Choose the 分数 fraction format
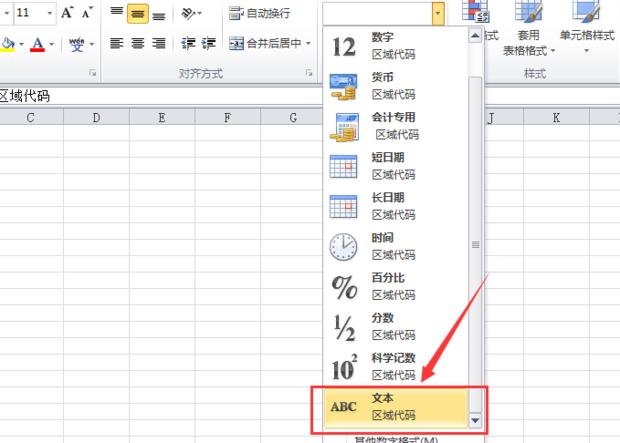The width and height of the screenshot is (620, 443). (x=395, y=327)
